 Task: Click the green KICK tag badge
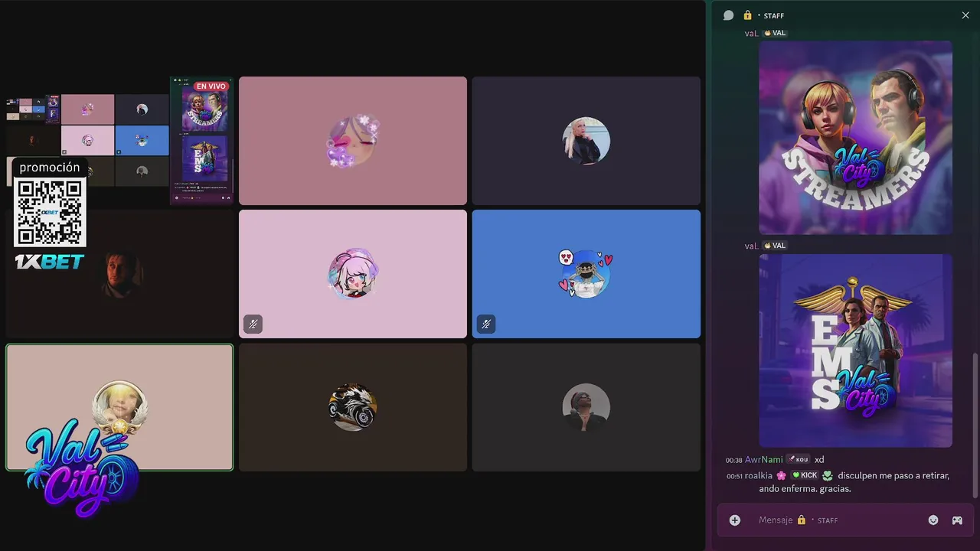[805, 475]
